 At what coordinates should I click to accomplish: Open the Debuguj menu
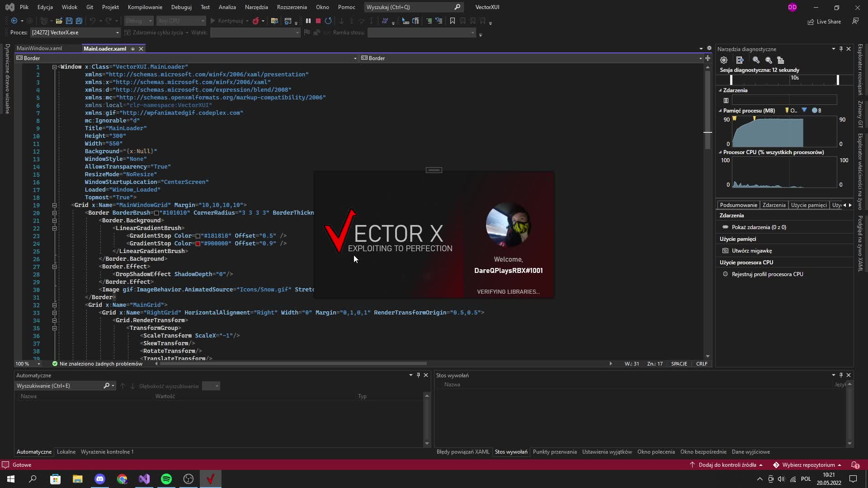coord(181,7)
